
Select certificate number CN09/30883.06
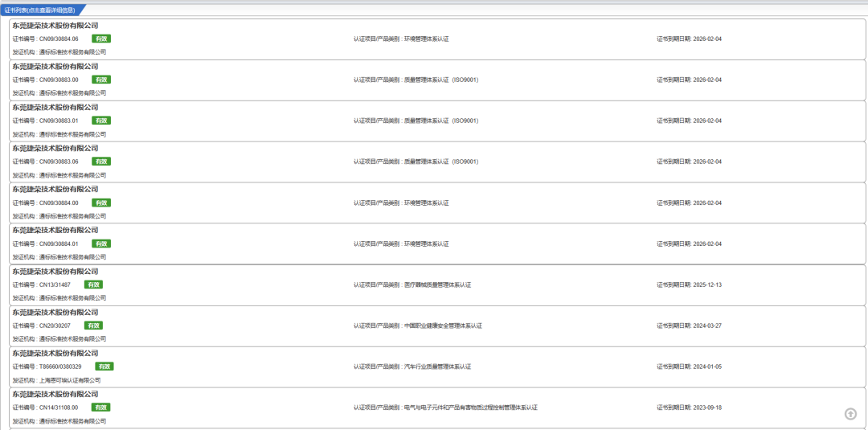click(59, 162)
